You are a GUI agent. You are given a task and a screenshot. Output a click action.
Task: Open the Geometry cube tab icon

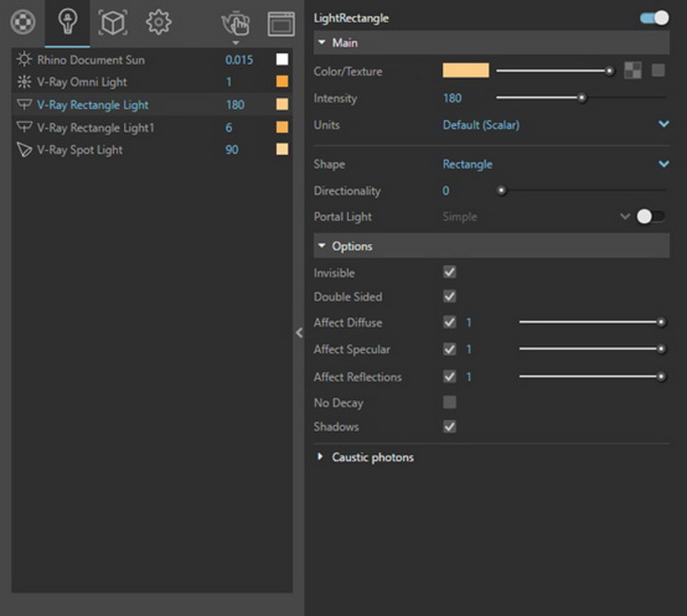point(112,23)
